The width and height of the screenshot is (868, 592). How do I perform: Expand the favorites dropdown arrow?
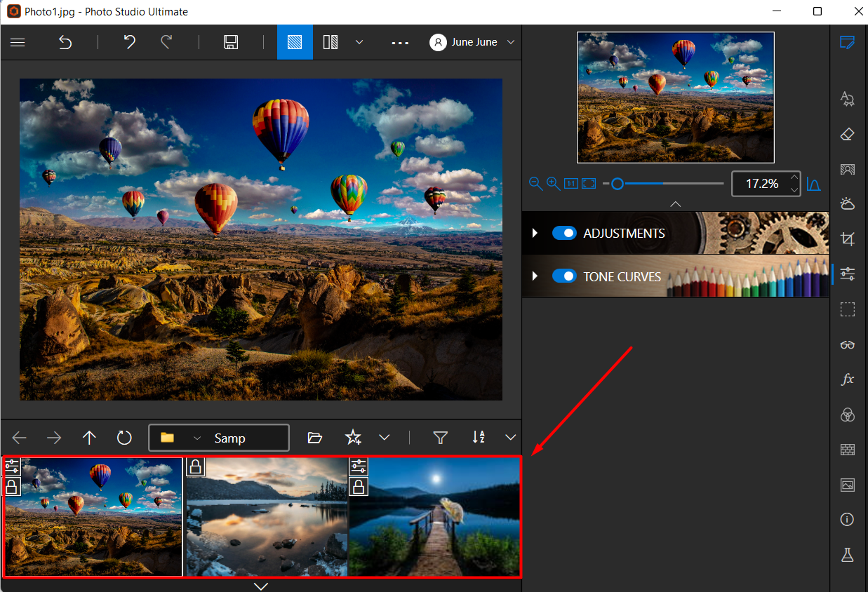click(385, 438)
